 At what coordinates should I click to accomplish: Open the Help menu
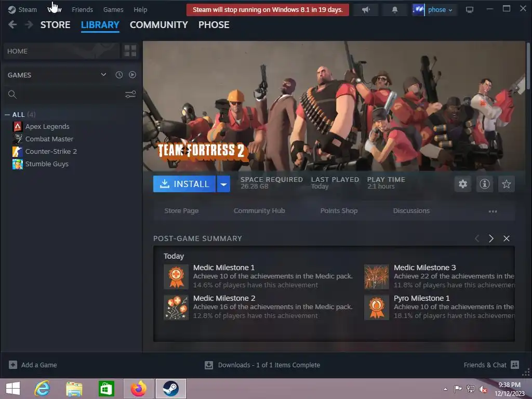click(x=140, y=9)
